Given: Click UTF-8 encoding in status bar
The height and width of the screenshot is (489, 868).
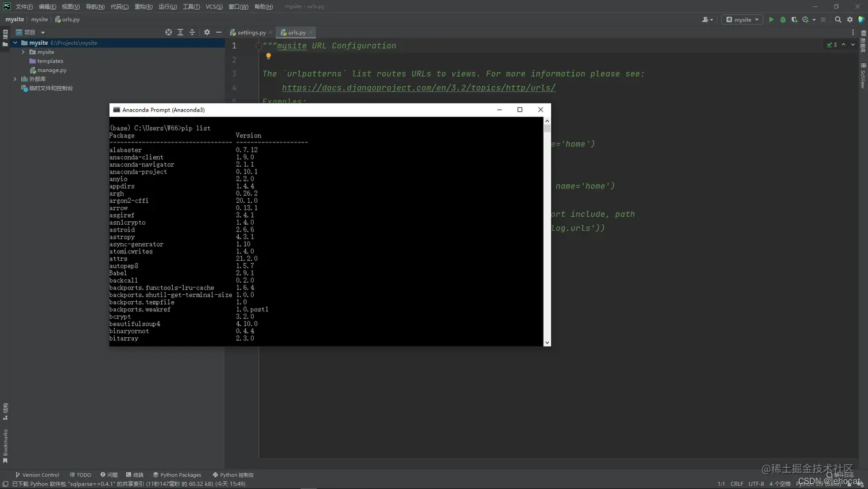Looking at the screenshot, I should click(x=756, y=484).
